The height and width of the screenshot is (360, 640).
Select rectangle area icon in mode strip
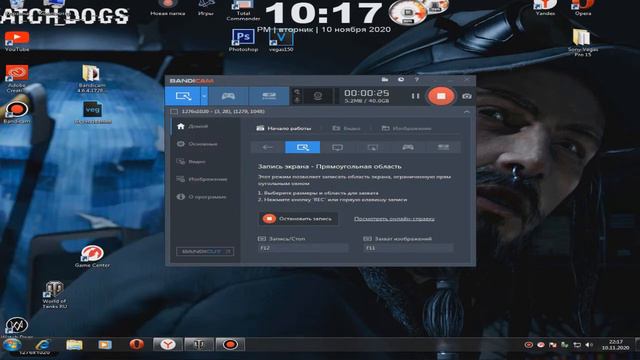302,147
